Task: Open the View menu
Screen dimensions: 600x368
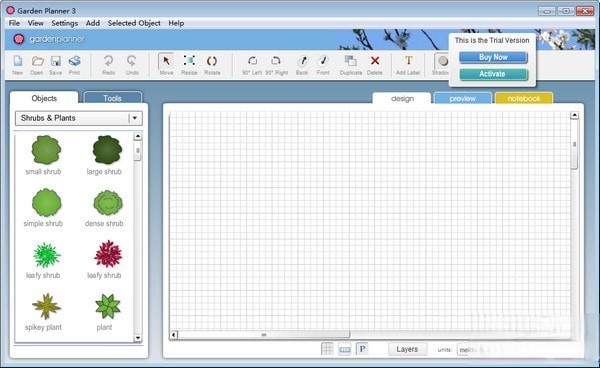Action: point(36,23)
